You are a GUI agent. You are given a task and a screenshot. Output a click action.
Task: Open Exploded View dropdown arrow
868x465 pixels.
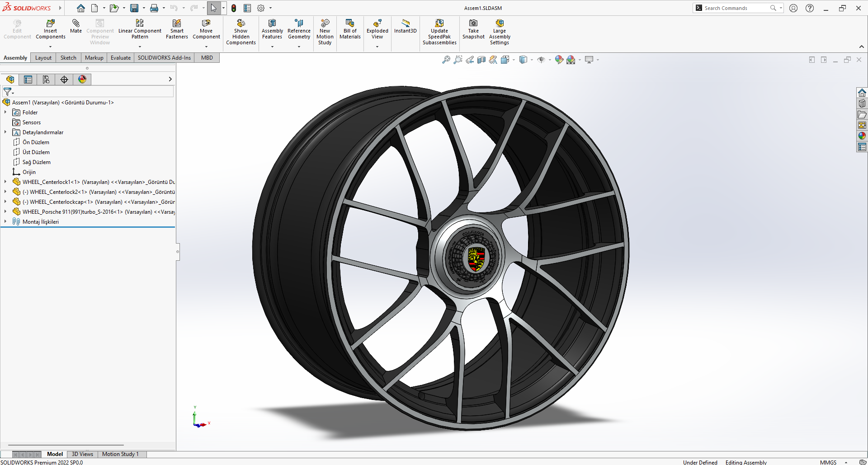pyautogui.click(x=377, y=47)
